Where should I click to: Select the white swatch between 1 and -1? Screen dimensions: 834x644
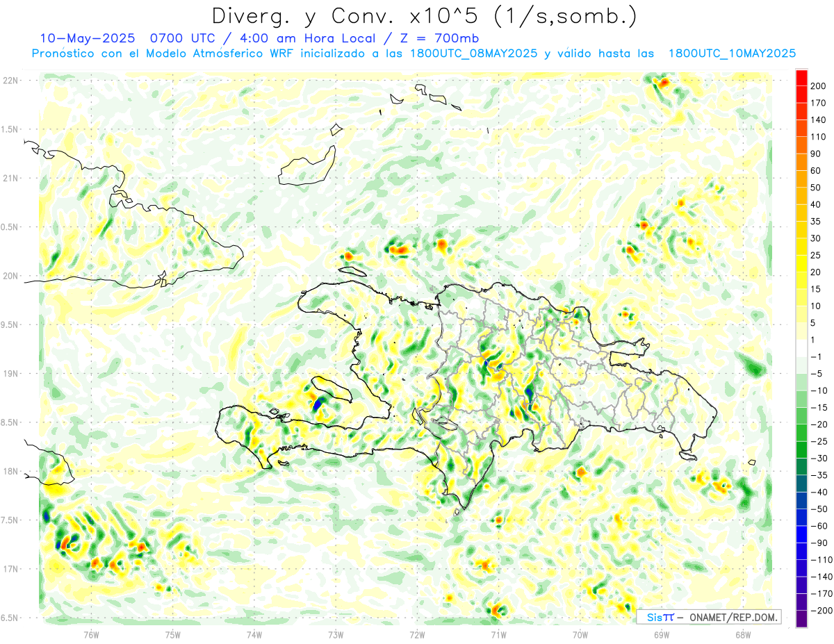pos(801,348)
